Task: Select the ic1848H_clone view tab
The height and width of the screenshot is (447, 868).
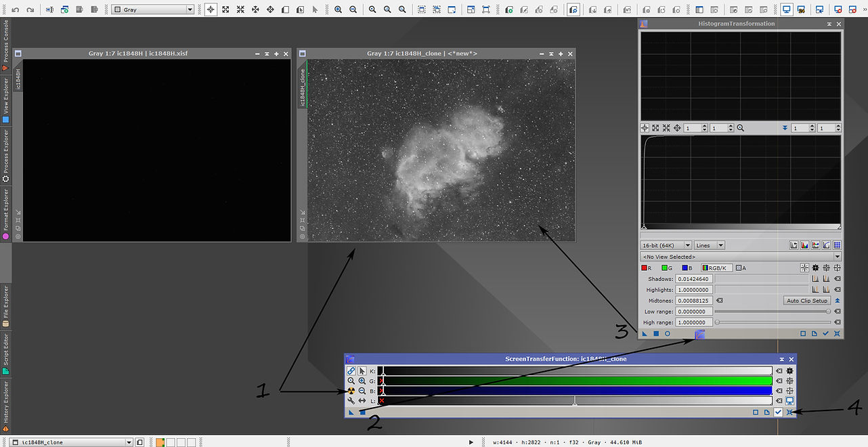Action: pyautogui.click(x=302, y=87)
